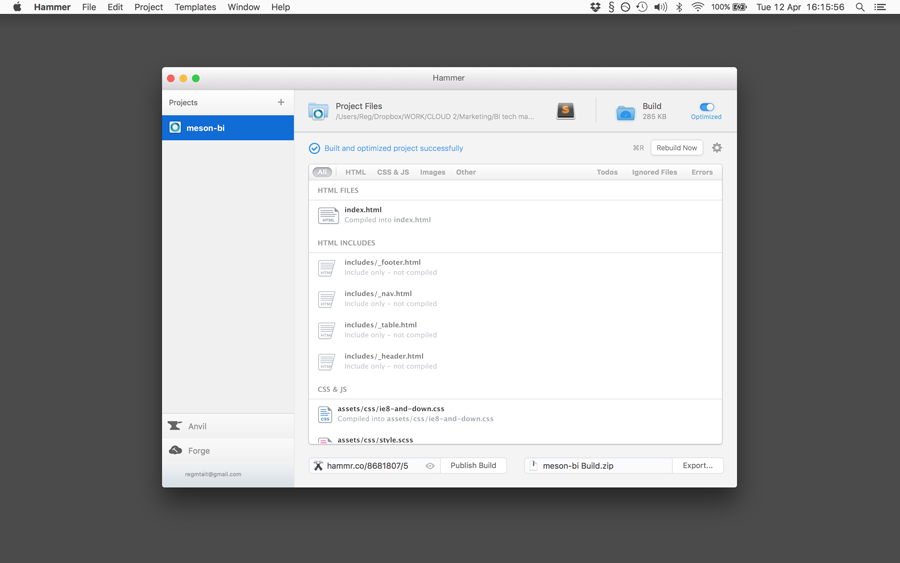Preview published build with eye icon
Screen dimensions: 900x563
(430, 466)
